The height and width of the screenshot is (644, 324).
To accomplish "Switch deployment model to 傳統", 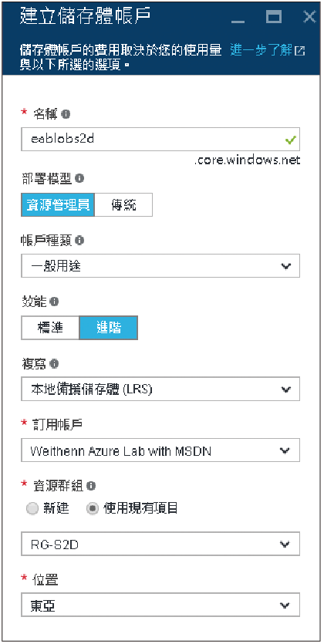I will click(123, 204).
